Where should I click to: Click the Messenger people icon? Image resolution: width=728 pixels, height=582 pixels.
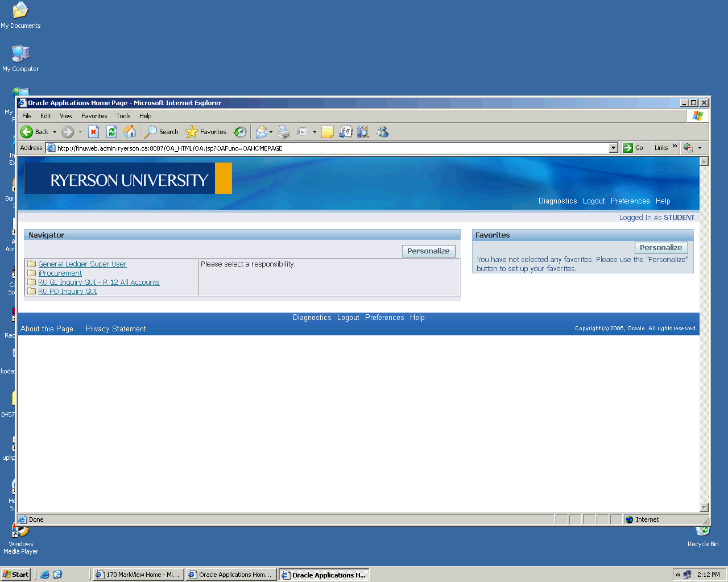click(382, 132)
